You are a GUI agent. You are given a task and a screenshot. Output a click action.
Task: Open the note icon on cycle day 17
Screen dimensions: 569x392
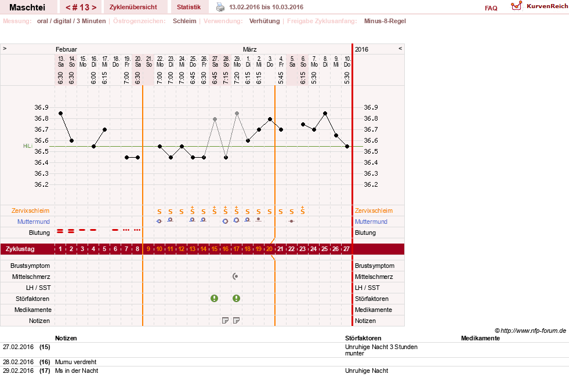[x=236, y=321]
